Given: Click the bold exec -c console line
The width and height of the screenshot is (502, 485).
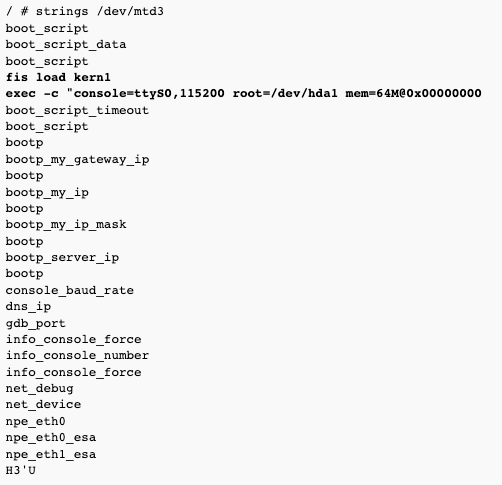Looking at the screenshot, I should point(244,94).
